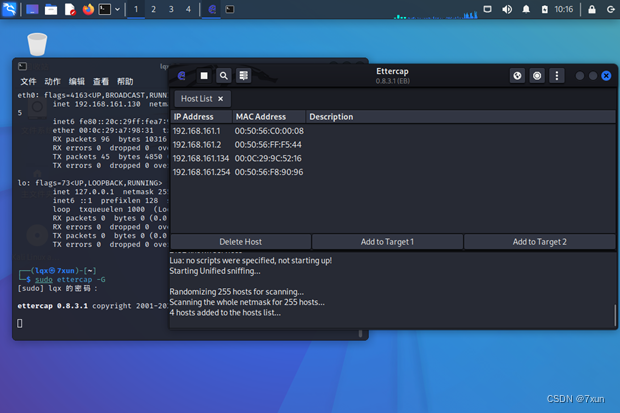The image size is (620, 413).
Task: Open Ettercap three-dot menu
Action: (557, 76)
